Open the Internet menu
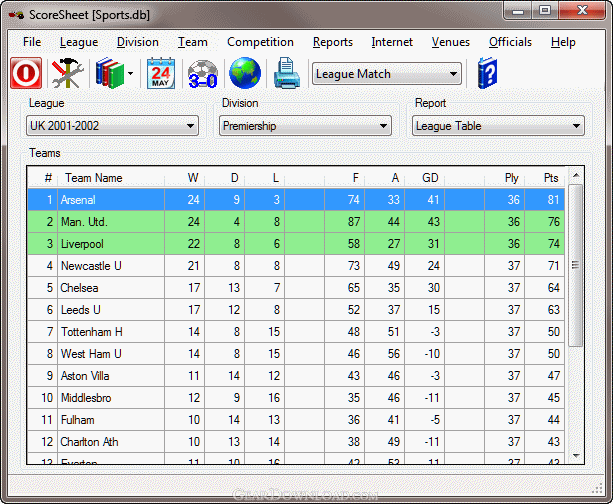Viewport: 613px width, 504px height. click(x=392, y=42)
